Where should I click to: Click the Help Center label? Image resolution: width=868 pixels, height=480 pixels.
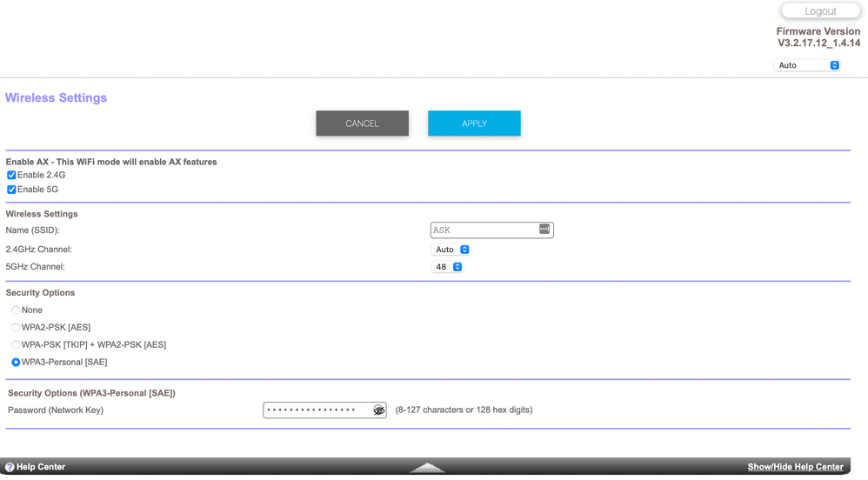(x=40, y=467)
